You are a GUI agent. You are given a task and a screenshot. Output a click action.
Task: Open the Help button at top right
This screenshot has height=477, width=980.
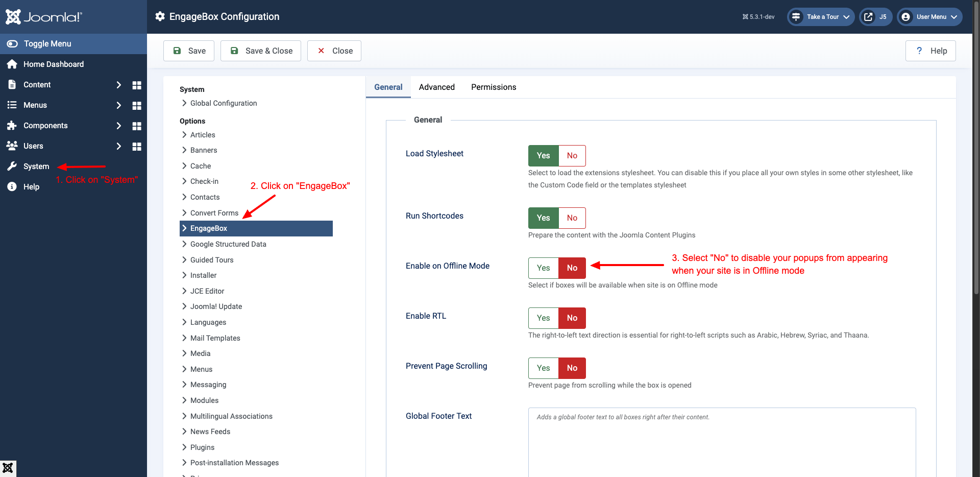pos(930,51)
